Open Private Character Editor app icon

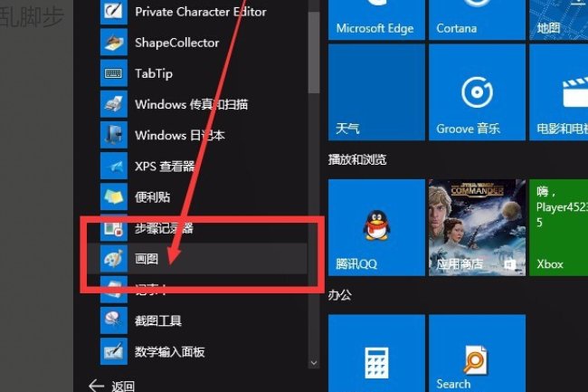pyautogui.click(x=114, y=12)
